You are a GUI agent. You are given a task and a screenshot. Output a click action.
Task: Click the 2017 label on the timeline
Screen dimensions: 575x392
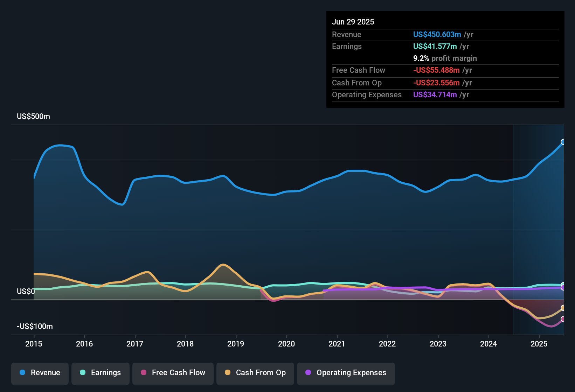point(135,344)
